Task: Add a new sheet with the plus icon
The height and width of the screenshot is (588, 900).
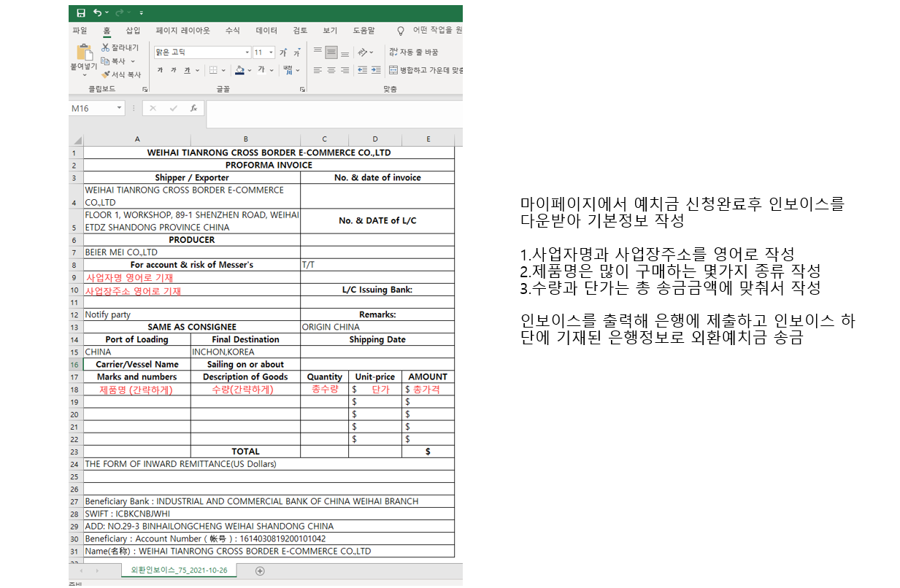Action: coord(260,571)
